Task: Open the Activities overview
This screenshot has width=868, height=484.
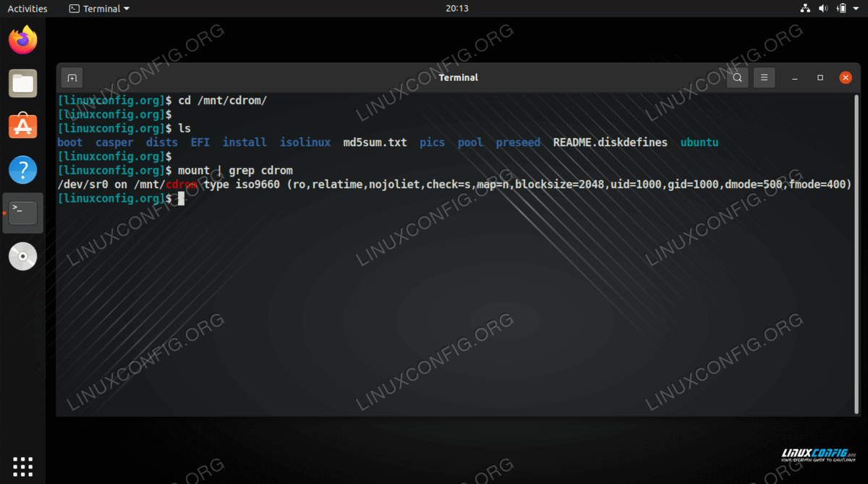Action: pos(27,9)
